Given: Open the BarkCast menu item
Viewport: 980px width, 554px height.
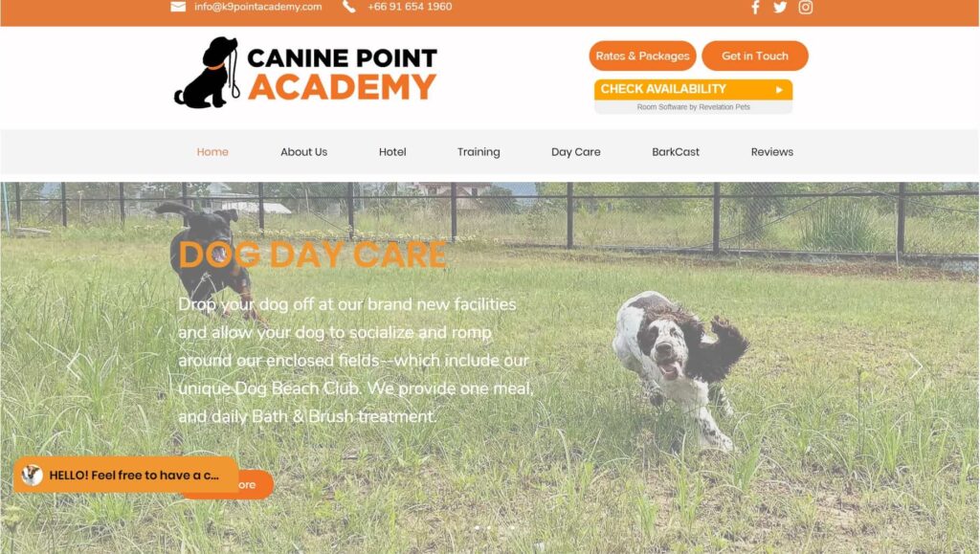Looking at the screenshot, I should pyautogui.click(x=676, y=152).
